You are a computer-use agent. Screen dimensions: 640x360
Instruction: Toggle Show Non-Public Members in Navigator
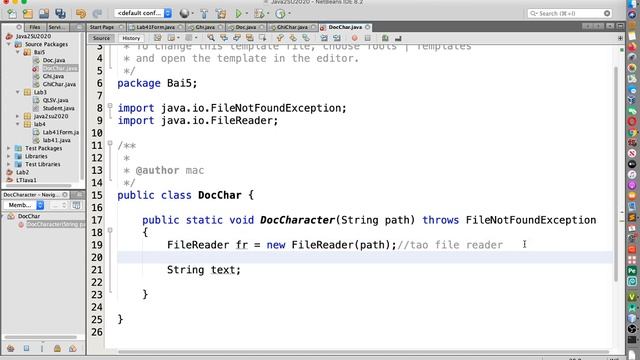tap(57, 349)
